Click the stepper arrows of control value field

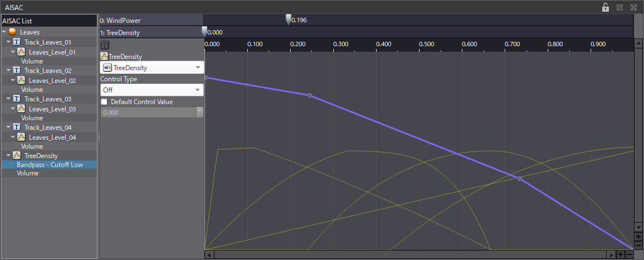[199, 112]
